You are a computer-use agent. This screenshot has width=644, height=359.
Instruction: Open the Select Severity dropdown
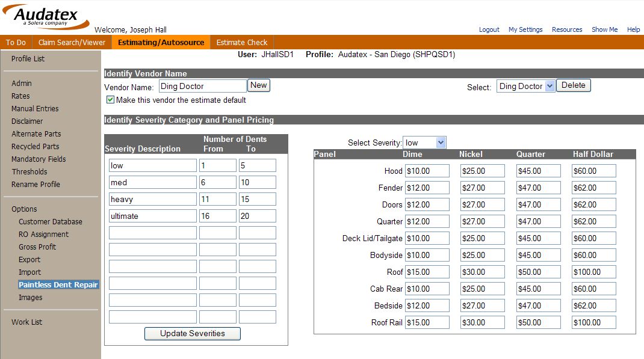(424, 143)
